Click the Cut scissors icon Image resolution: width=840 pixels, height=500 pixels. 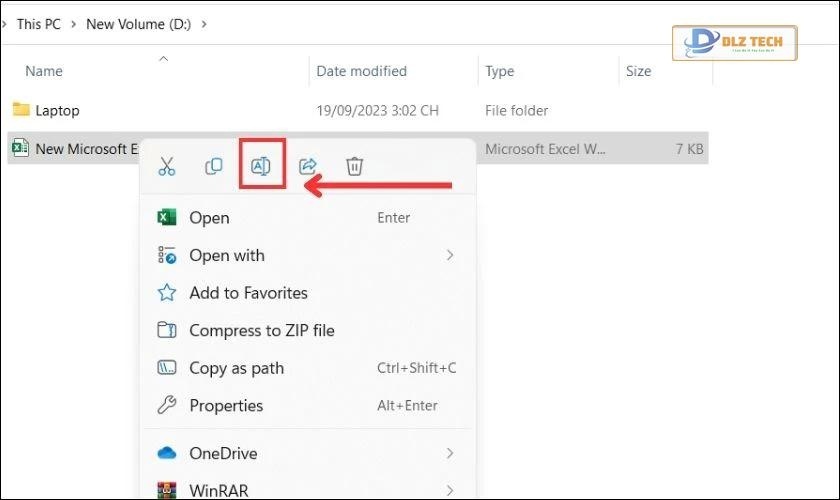(167, 167)
